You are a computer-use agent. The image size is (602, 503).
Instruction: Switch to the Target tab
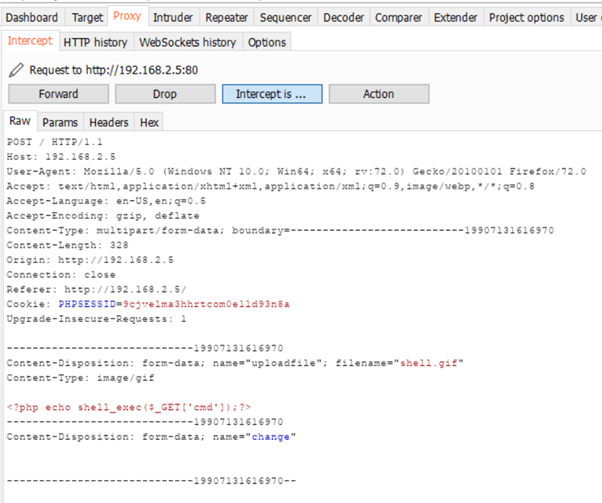click(87, 18)
